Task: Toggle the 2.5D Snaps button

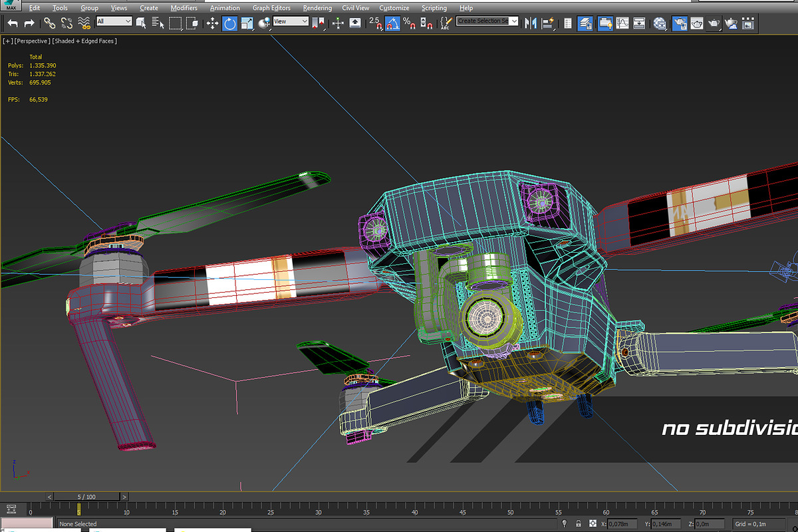Action: click(x=375, y=23)
